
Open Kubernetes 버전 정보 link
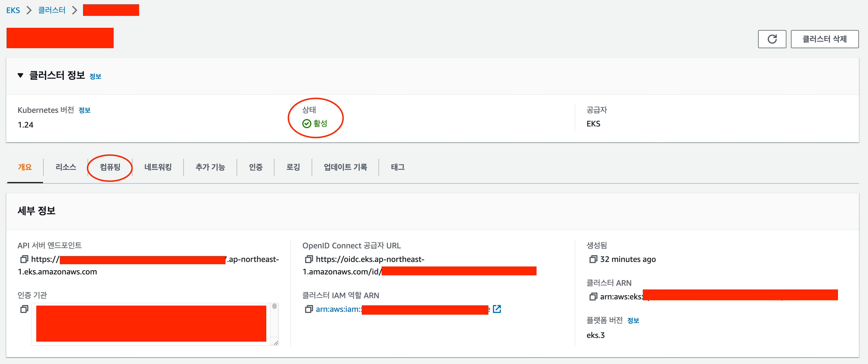click(84, 110)
